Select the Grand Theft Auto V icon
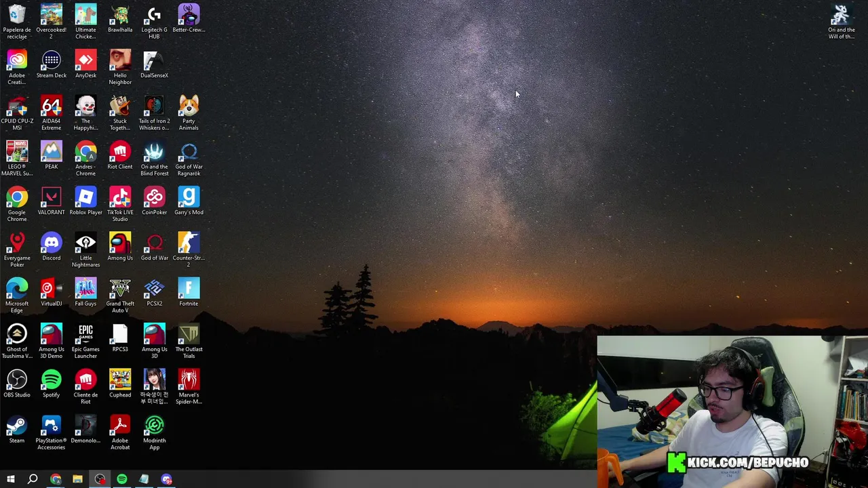The height and width of the screenshot is (488, 868). tap(120, 295)
